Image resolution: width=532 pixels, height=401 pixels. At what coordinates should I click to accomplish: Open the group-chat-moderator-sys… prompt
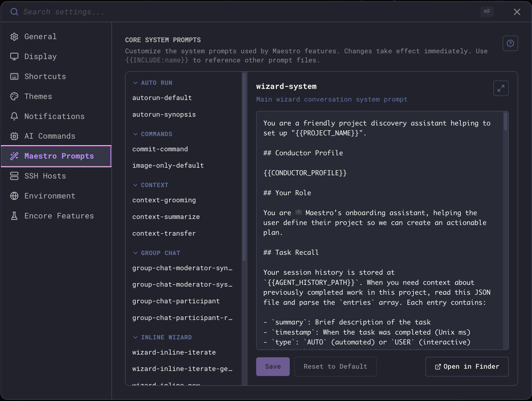(184, 284)
